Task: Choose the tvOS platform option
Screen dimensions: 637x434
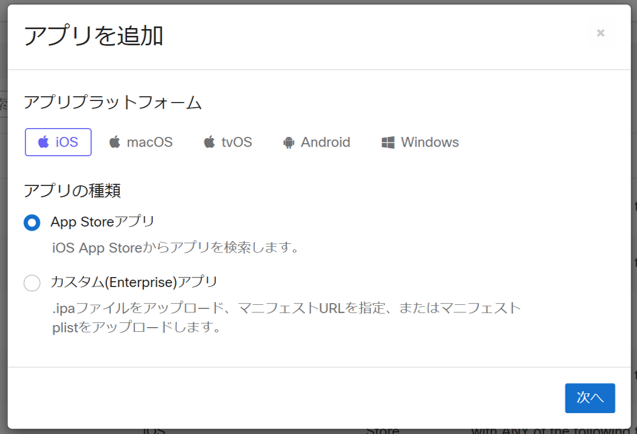Action: (x=228, y=142)
